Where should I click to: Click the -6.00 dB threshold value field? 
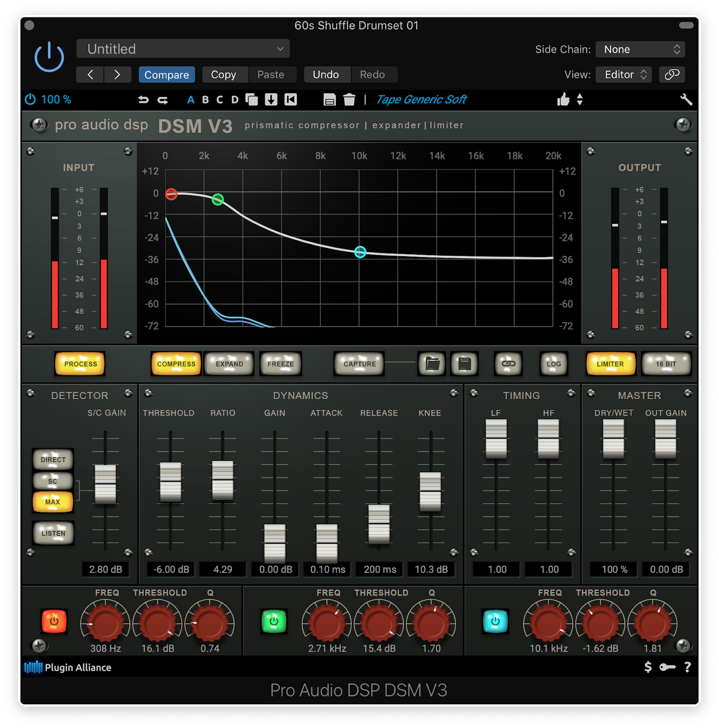pyautogui.click(x=171, y=569)
